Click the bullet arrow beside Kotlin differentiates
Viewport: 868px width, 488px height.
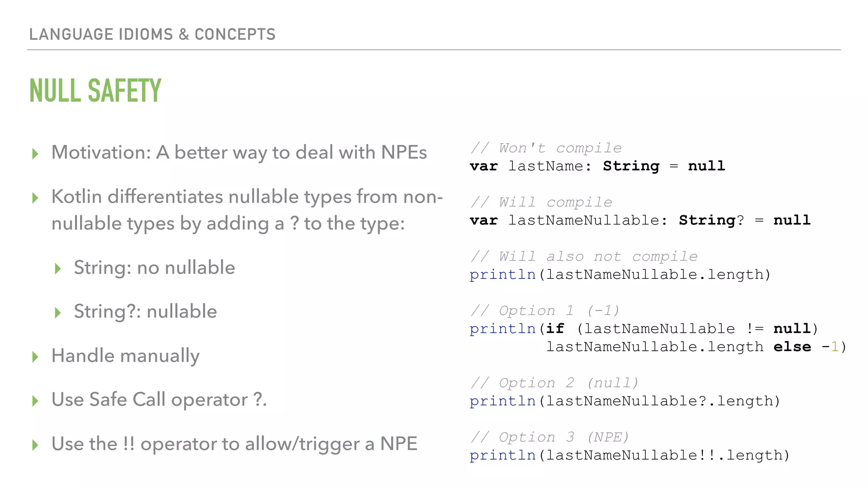(35, 198)
